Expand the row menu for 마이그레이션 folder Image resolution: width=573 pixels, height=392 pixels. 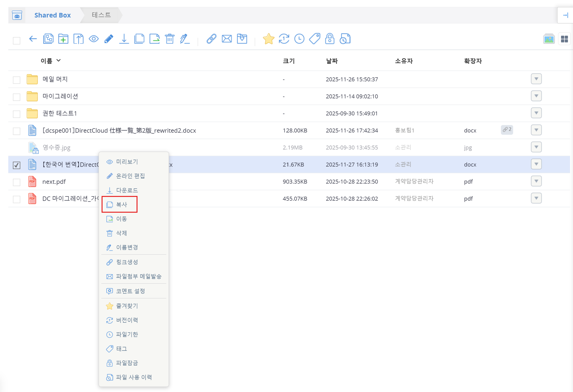[536, 96]
